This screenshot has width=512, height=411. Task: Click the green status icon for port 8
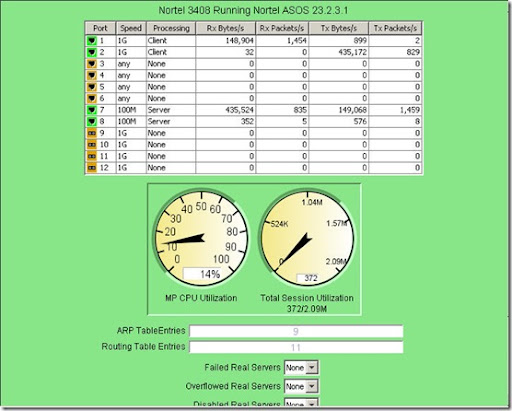(x=92, y=122)
